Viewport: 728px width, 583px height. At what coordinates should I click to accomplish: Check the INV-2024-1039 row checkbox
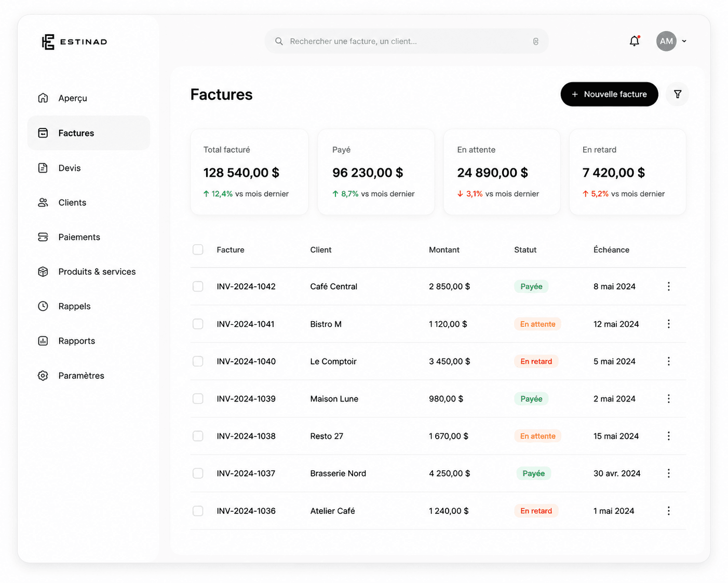click(198, 399)
